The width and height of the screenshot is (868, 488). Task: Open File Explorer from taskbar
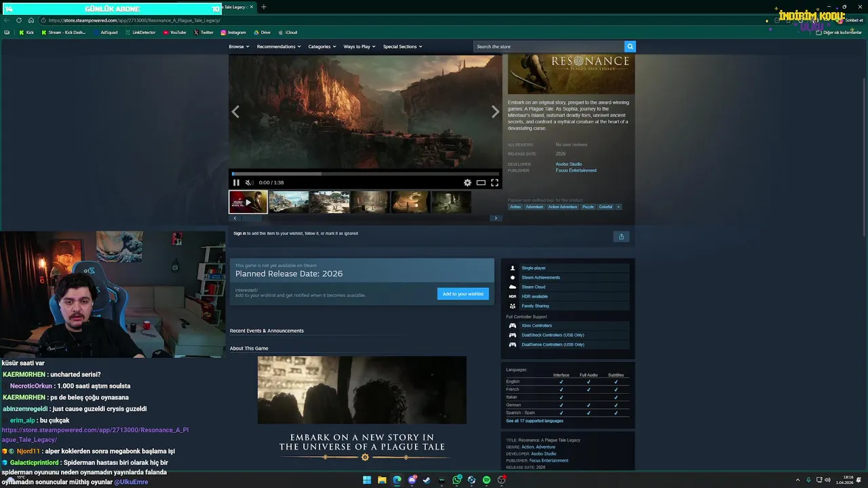(x=382, y=480)
